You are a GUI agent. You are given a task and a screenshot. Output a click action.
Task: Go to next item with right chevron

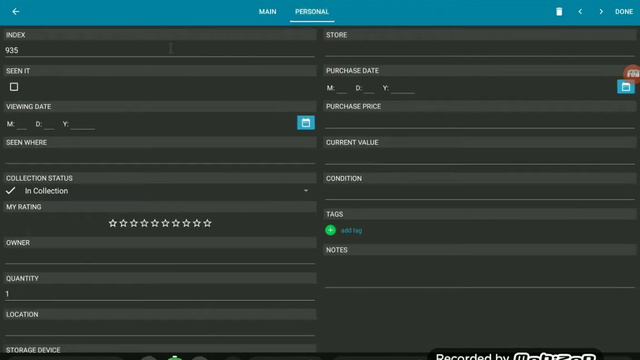pos(601,11)
